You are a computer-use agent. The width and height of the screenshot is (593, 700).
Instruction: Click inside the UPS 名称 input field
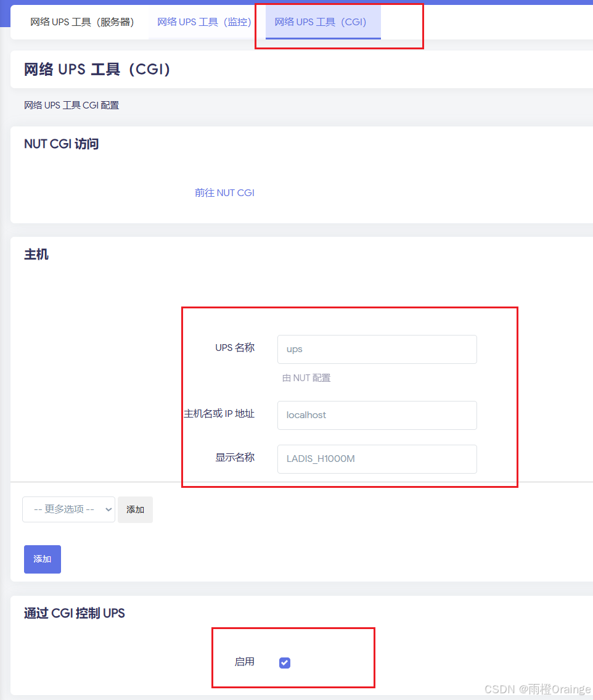pyautogui.click(x=377, y=349)
